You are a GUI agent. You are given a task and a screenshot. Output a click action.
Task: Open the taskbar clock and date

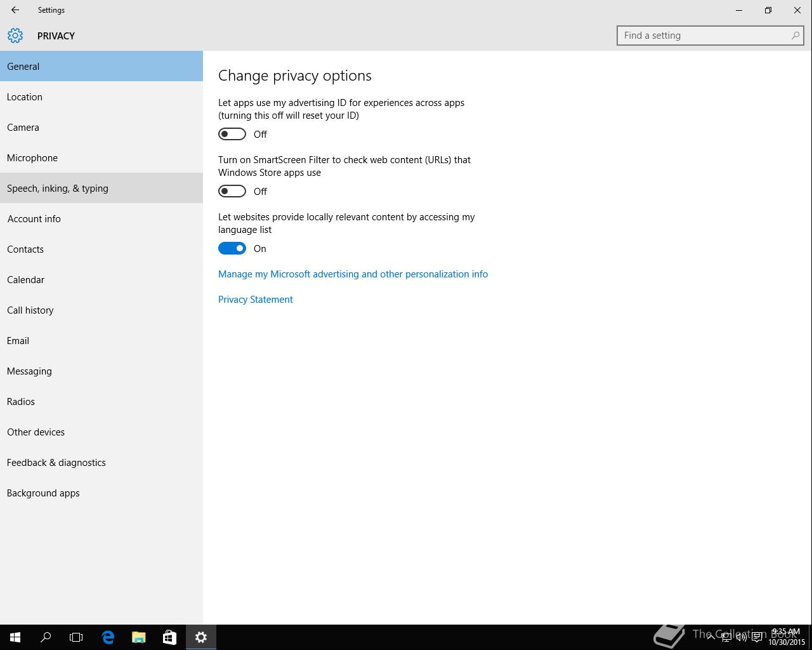pos(787,637)
